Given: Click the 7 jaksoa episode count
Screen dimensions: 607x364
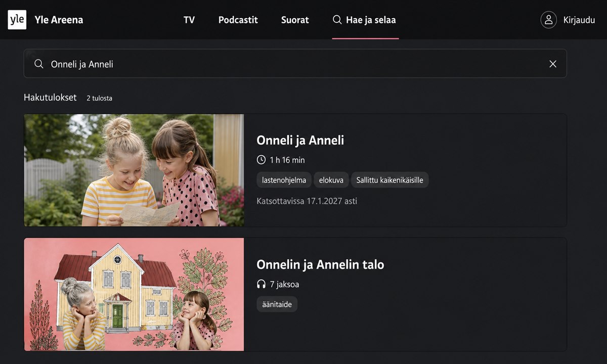Looking at the screenshot, I should point(284,285).
